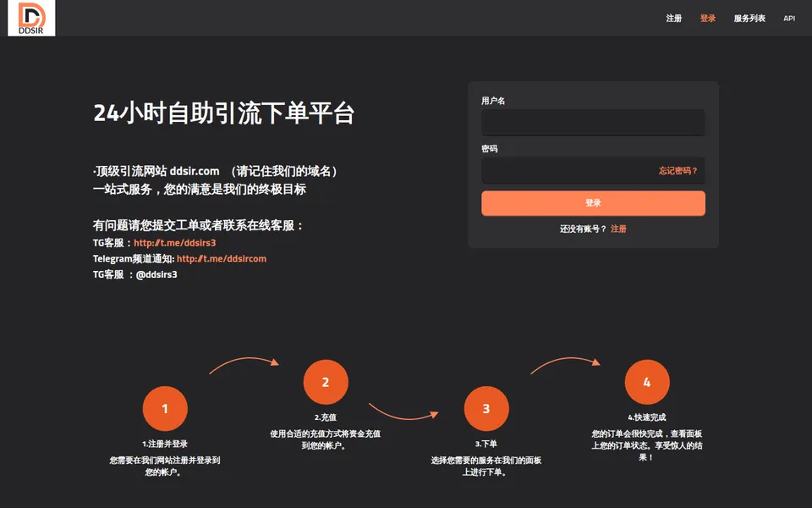Click the 忘记密码？ link
Viewport: 812px width, 508px height.
(678, 170)
